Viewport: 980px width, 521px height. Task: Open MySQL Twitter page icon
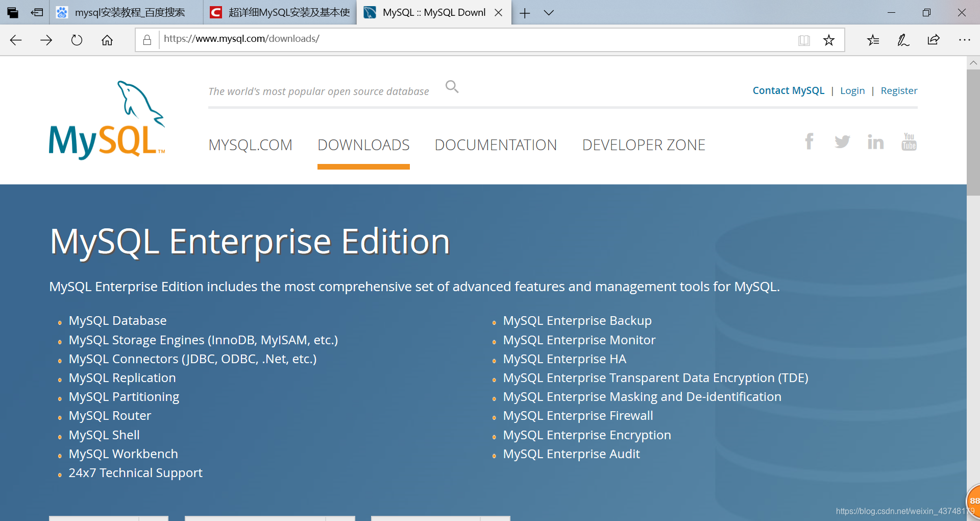pyautogui.click(x=842, y=141)
